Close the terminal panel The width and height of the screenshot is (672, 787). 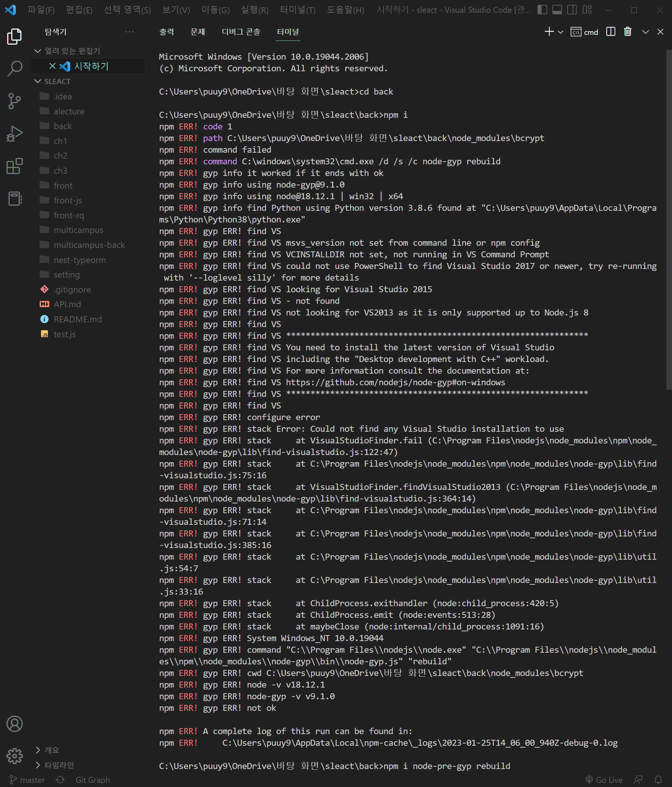coord(660,32)
